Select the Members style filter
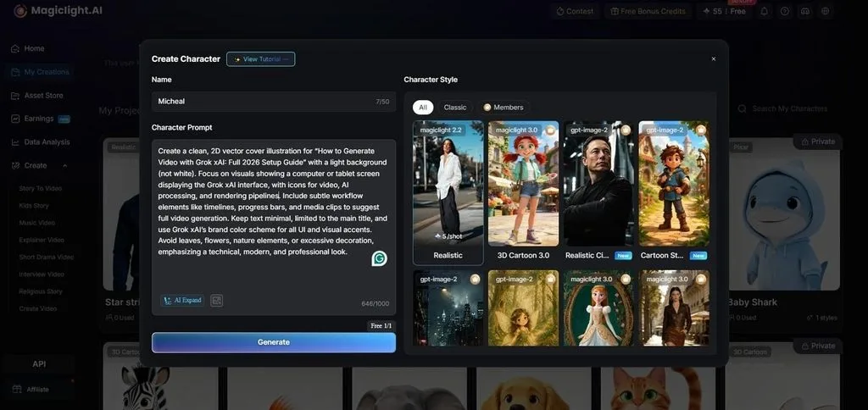The image size is (868, 410). click(503, 108)
